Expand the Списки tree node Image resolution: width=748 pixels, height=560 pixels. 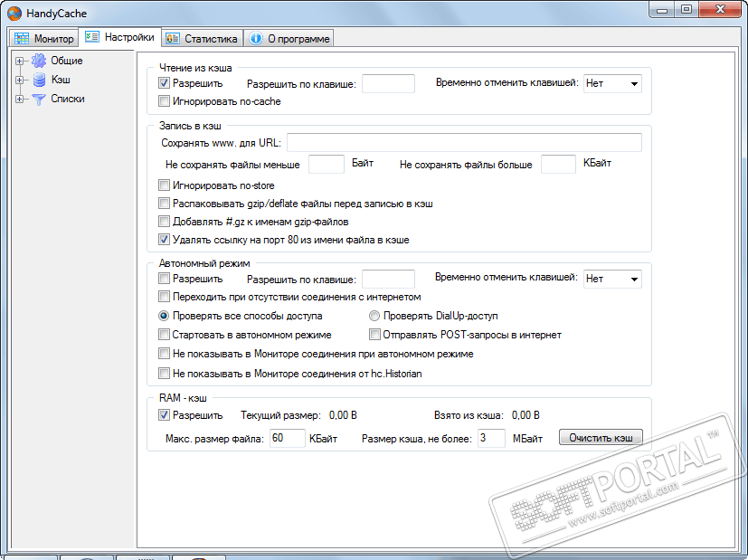(20, 99)
